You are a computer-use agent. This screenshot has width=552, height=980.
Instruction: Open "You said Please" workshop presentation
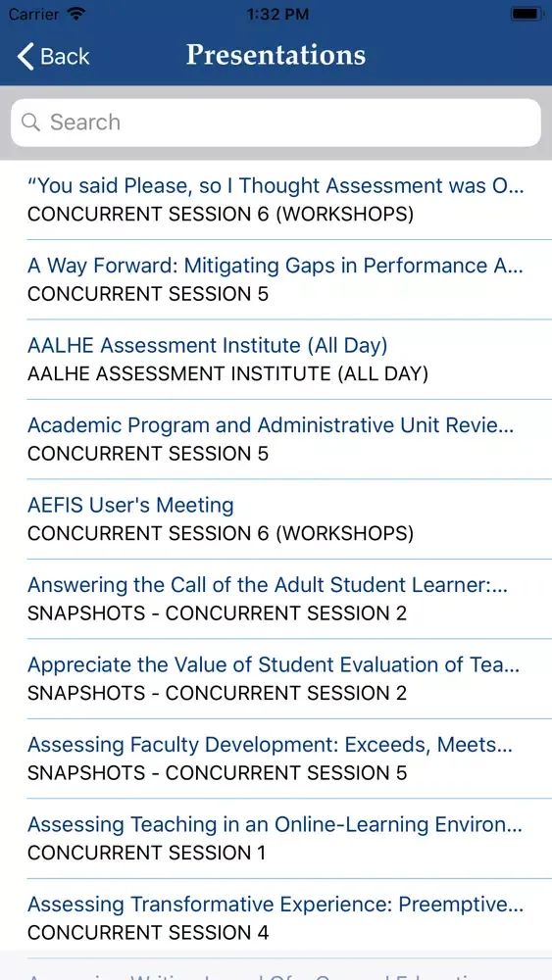(x=276, y=199)
